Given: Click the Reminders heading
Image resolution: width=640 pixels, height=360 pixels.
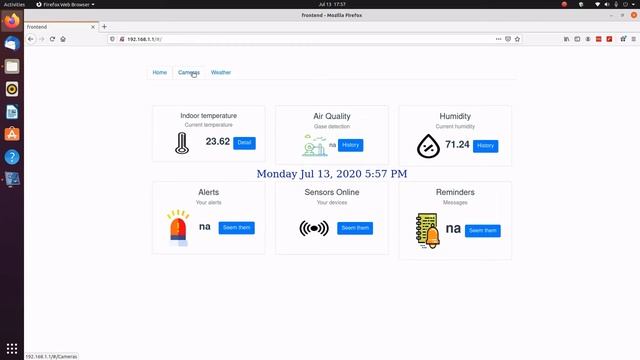Looking at the screenshot, I should [455, 192].
